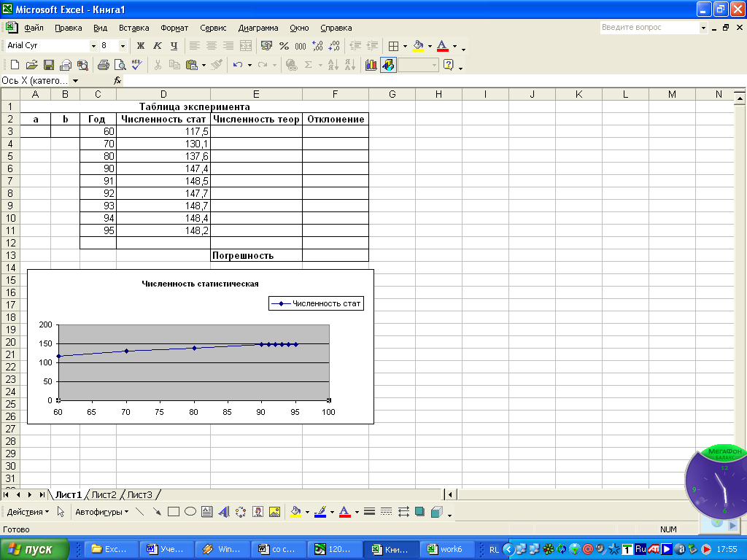Open the Вставка menu

click(134, 28)
